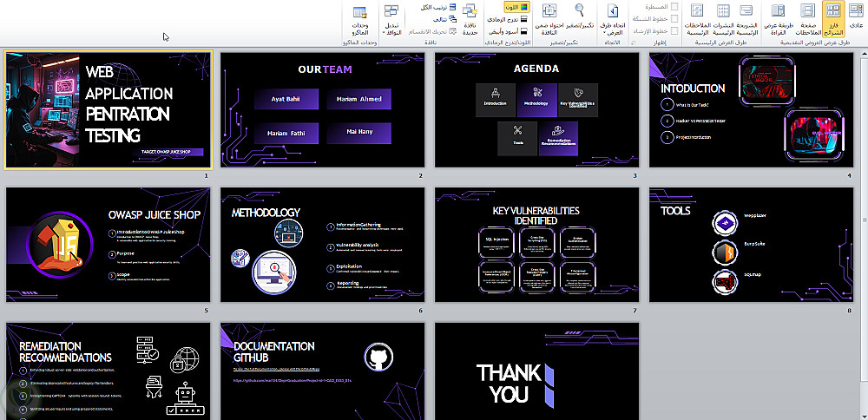Select the Methodology slide thumbnail
The height and width of the screenshot is (420, 868).
point(322,245)
